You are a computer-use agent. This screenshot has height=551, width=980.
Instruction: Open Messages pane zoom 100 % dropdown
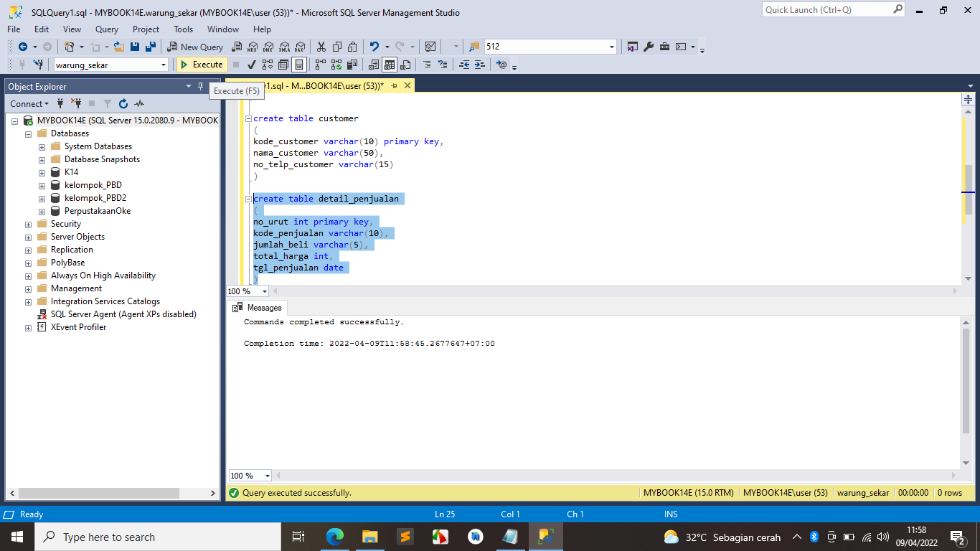click(268, 476)
